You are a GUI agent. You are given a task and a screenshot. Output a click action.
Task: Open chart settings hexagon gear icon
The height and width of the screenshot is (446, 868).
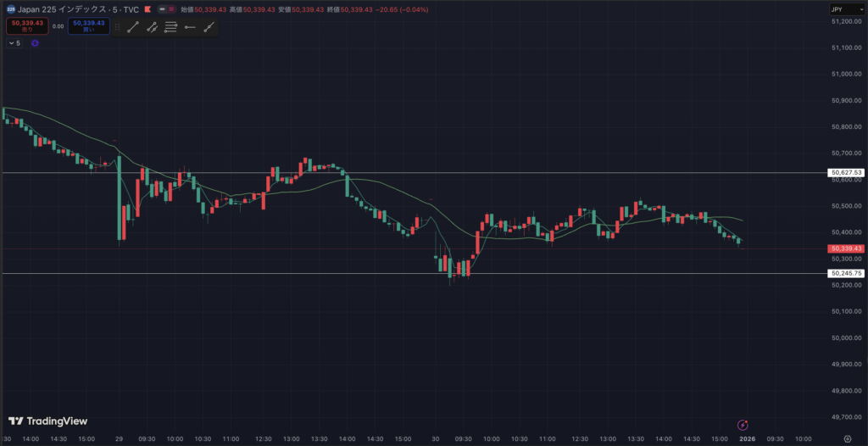point(858,439)
